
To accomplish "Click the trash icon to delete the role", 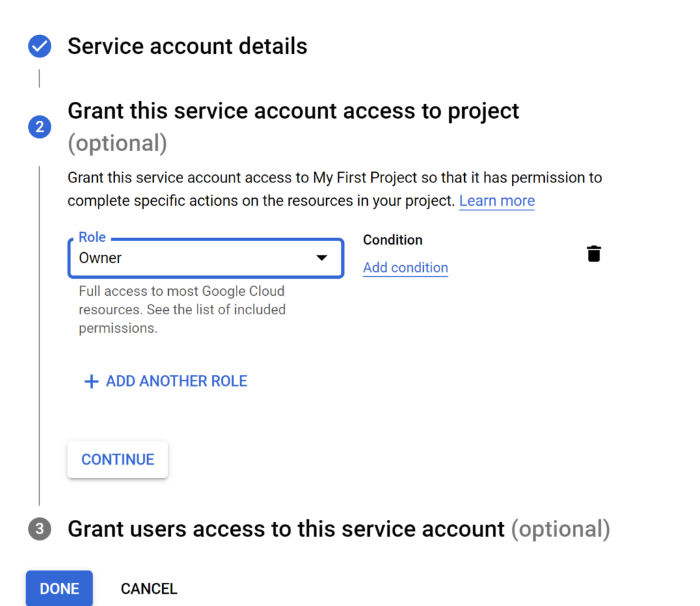I will (594, 253).
